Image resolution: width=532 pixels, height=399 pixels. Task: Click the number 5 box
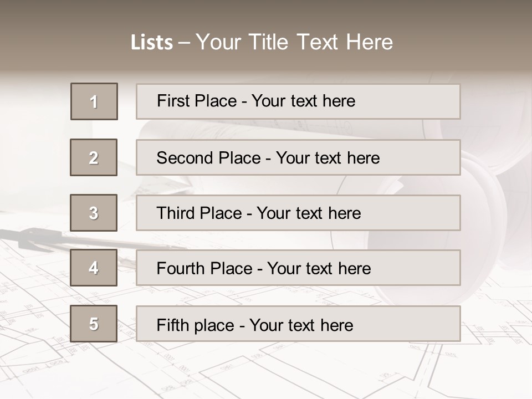pyautogui.click(x=94, y=323)
